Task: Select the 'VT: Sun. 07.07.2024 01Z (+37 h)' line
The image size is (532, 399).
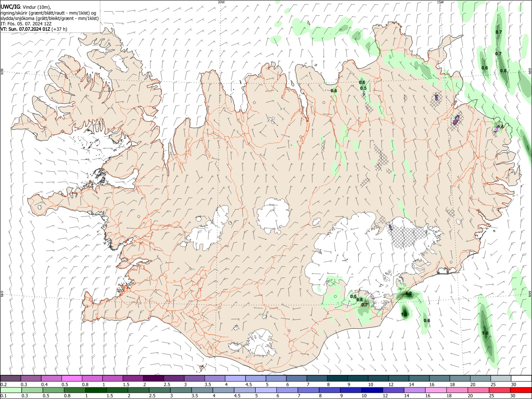Action: [x=34, y=29]
